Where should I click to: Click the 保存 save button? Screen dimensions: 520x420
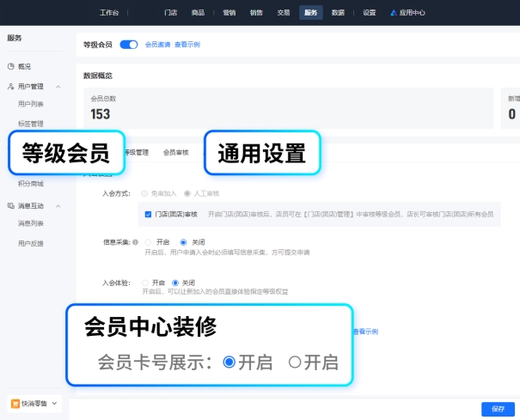[x=498, y=409]
